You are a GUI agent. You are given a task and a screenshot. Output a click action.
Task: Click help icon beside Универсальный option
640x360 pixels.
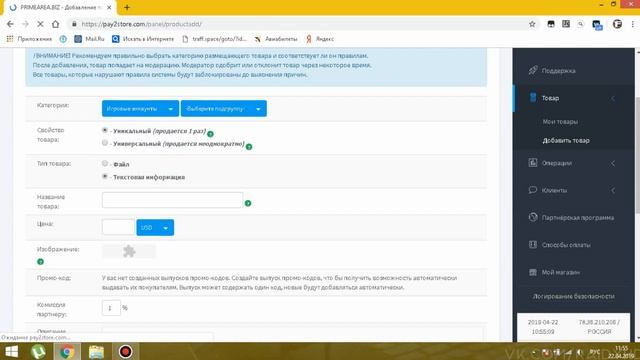(249, 147)
